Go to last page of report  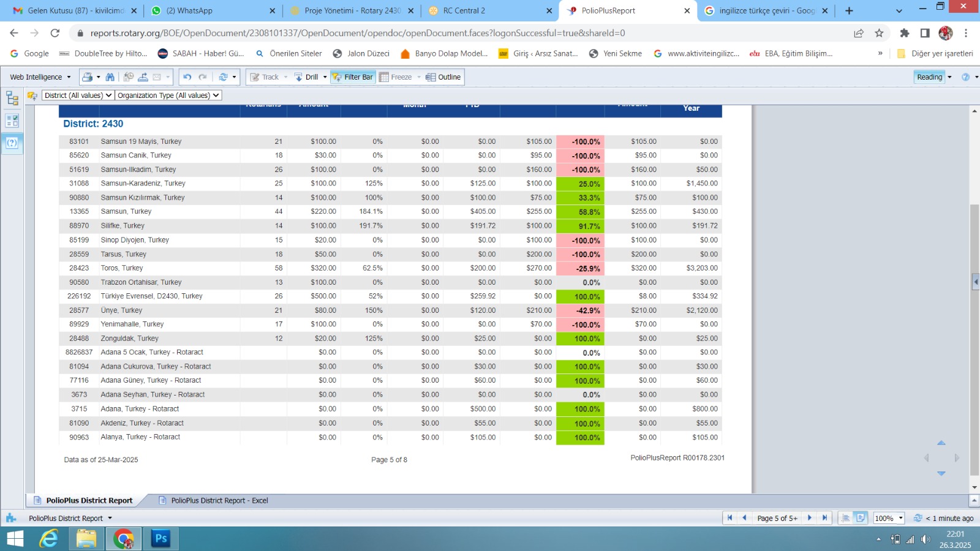(x=824, y=518)
